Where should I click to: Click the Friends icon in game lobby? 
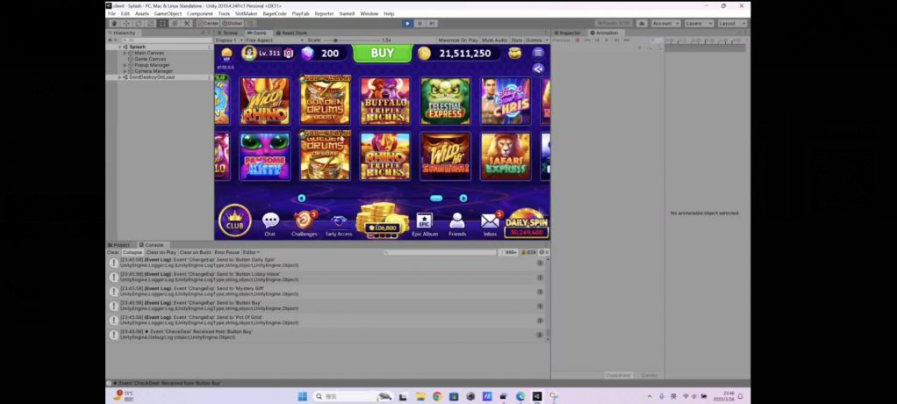(x=457, y=221)
